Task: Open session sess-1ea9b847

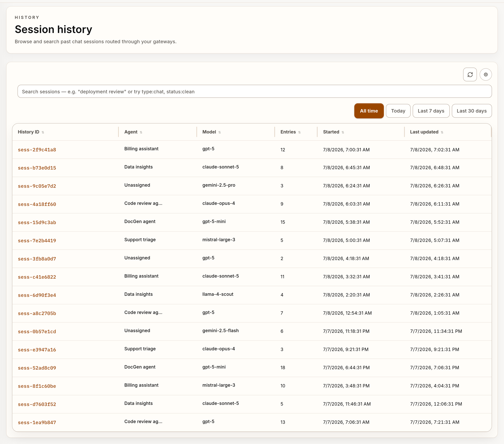Action: pyautogui.click(x=37, y=422)
